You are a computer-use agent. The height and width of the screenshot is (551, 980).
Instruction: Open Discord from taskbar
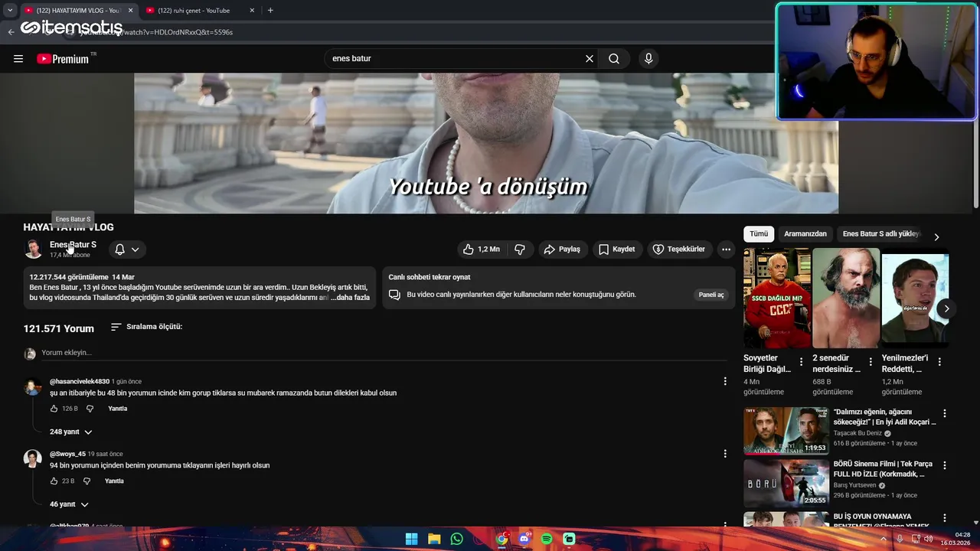coord(524,539)
